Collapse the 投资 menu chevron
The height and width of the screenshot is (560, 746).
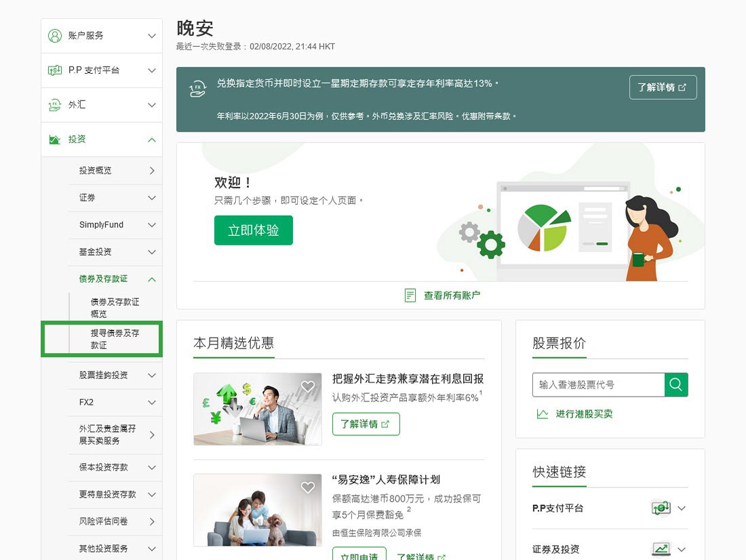(152, 140)
